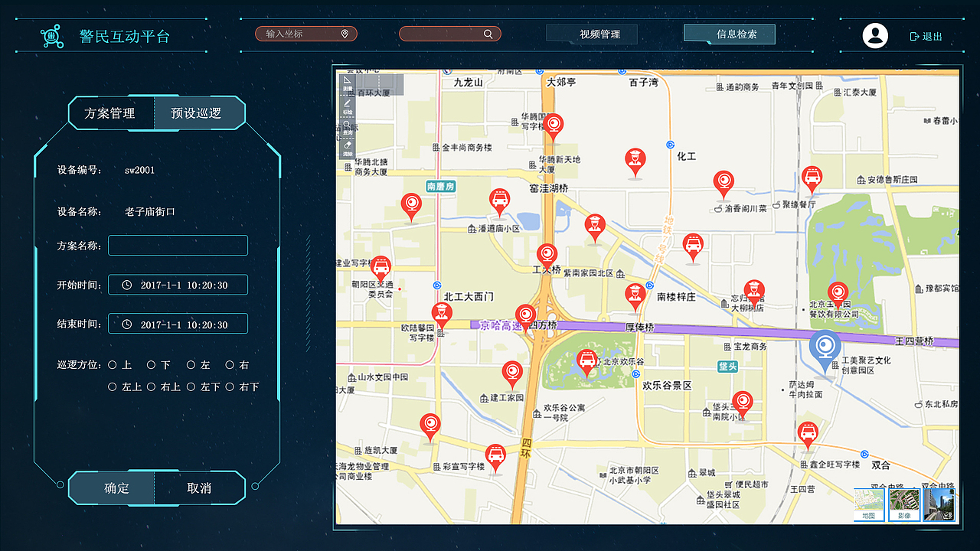Image resolution: width=980 pixels, height=551 pixels.
Task: Click the 警民互动平台 platform logo
Action: (51, 35)
